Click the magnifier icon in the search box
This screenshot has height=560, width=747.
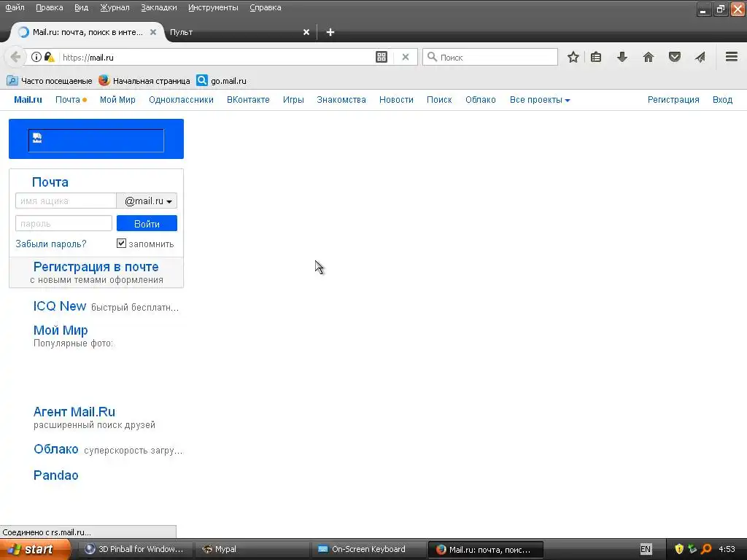point(432,57)
